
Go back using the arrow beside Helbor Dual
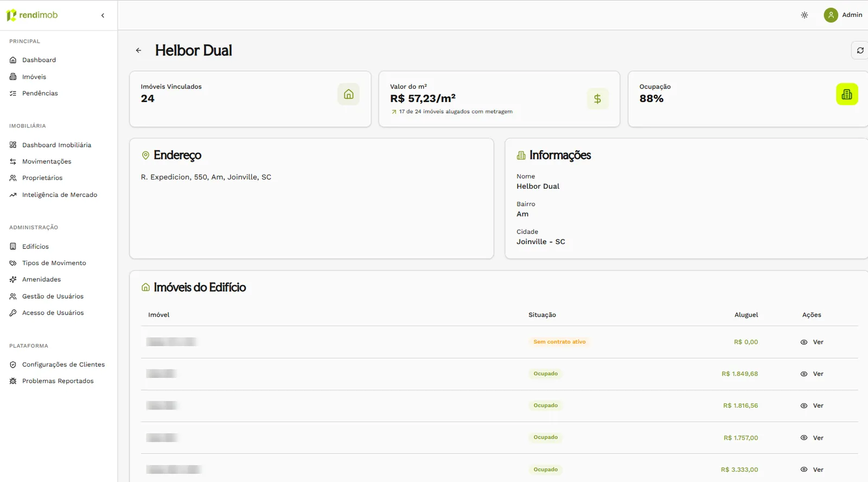coord(138,50)
